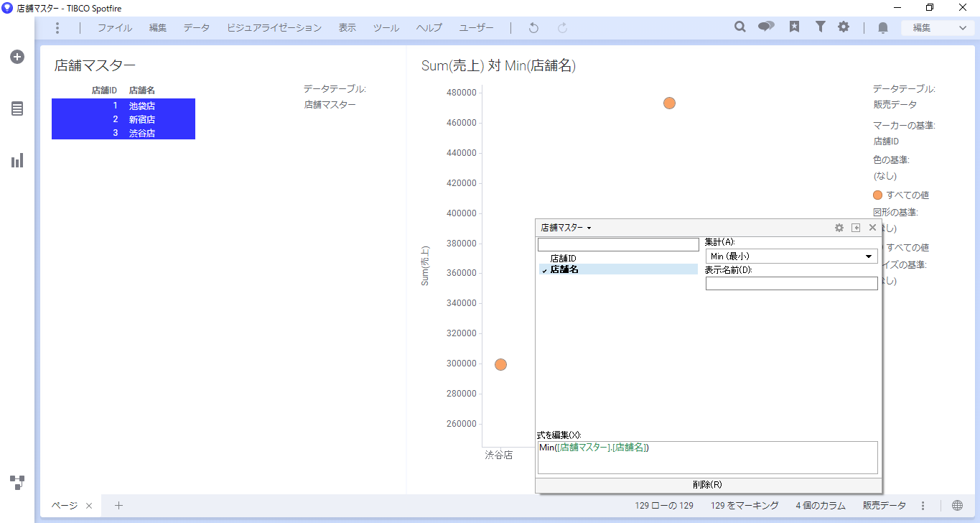Open the search magnifier icon

click(x=740, y=27)
